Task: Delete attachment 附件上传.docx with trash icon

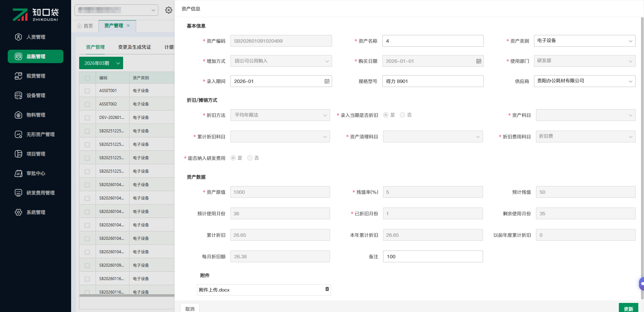Action: [327, 289]
